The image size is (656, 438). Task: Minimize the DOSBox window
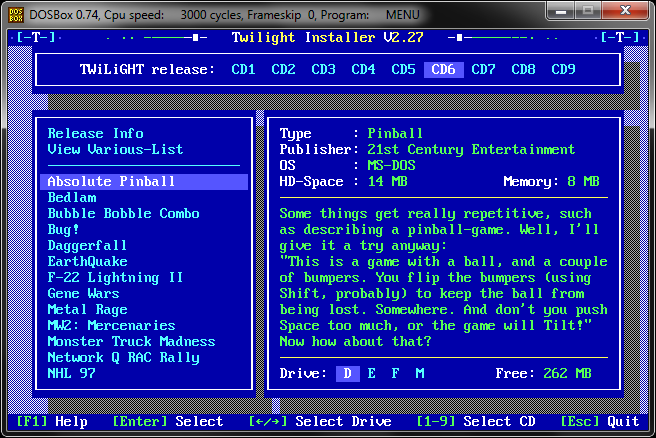561,11
